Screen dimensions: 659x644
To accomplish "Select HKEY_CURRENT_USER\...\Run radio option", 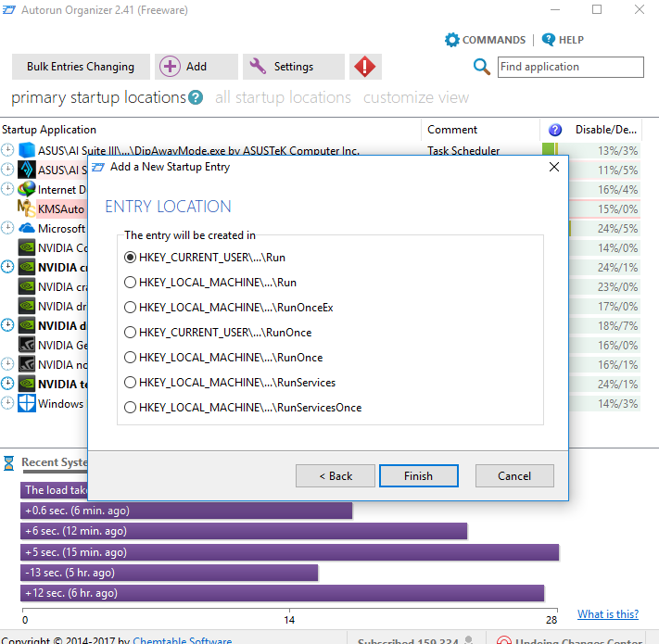I will [x=205, y=257].
